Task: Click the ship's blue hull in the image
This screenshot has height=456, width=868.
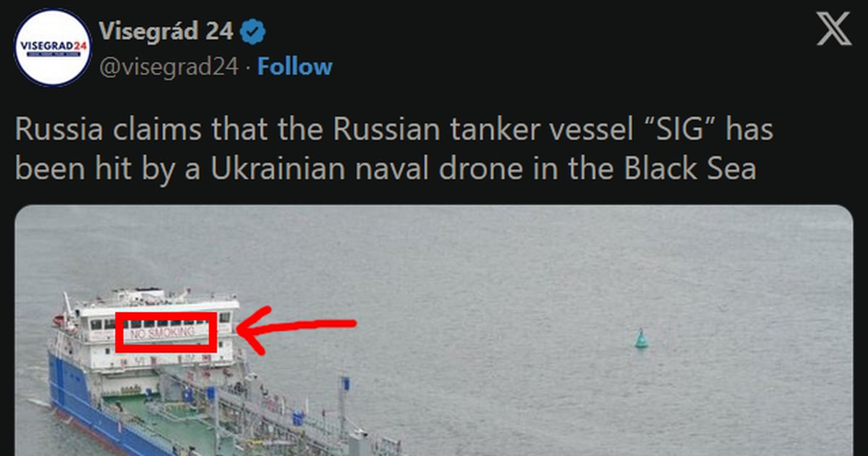Action: pyautogui.click(x=65, y=391)
